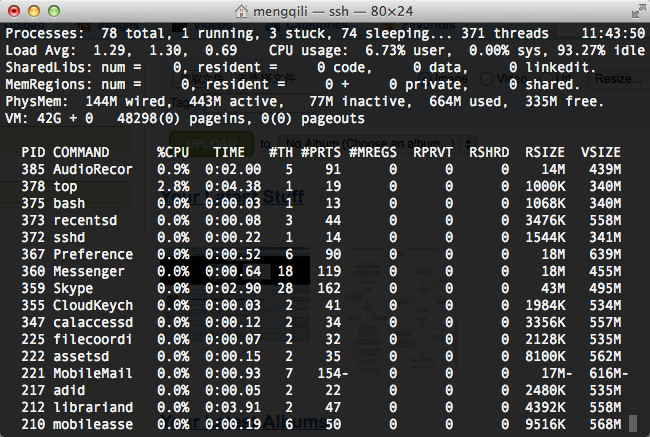Click the 0:03.91 time of librariand
Screen dimensions: 650x437
pyautogui.click(x=233, y=407)
